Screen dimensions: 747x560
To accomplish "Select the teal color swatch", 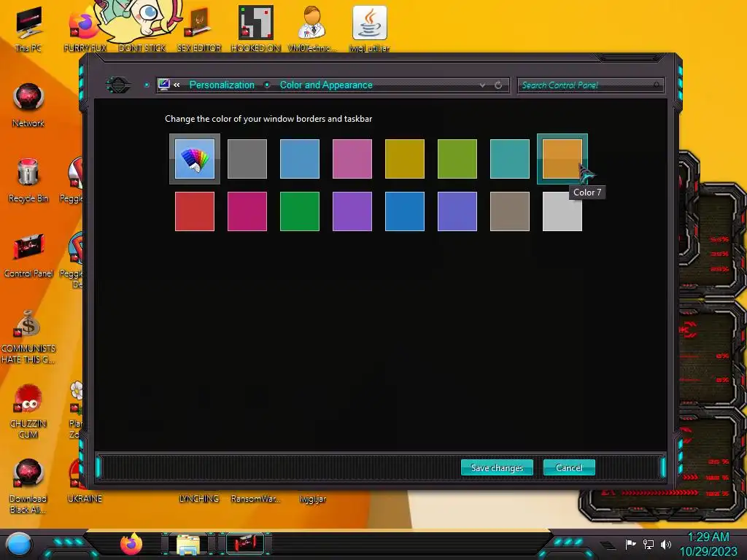I will (x=510, y=158).
